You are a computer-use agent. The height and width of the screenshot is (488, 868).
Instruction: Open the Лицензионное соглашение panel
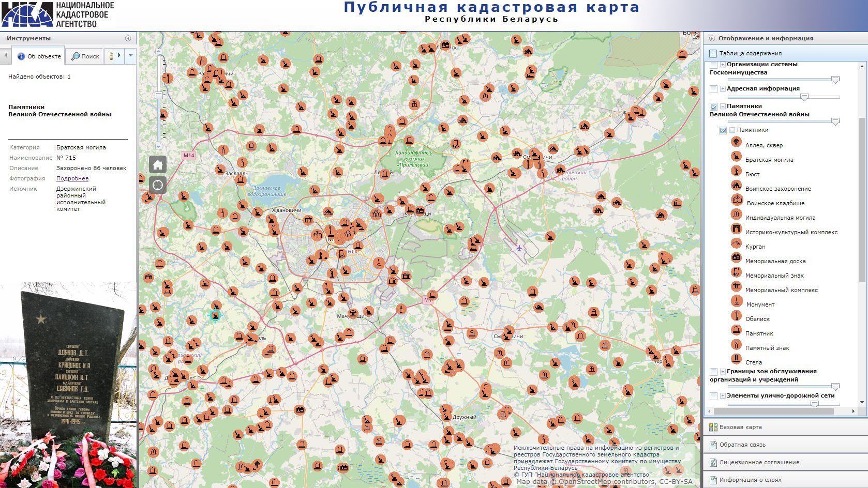pyautogui.click(x=759, y=462)
